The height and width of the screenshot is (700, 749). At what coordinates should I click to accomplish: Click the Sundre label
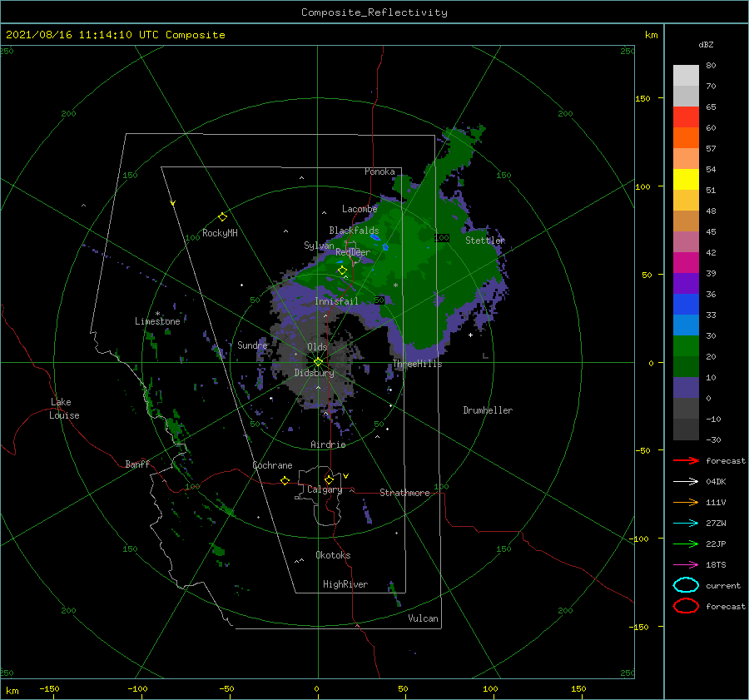tap(252, 345)
